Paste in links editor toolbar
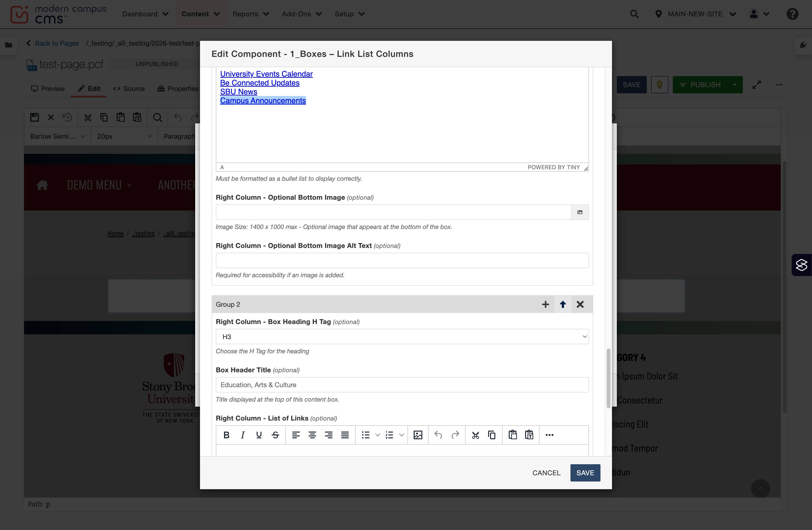Viewport: 812px width, 530px height. coord(512,435)
